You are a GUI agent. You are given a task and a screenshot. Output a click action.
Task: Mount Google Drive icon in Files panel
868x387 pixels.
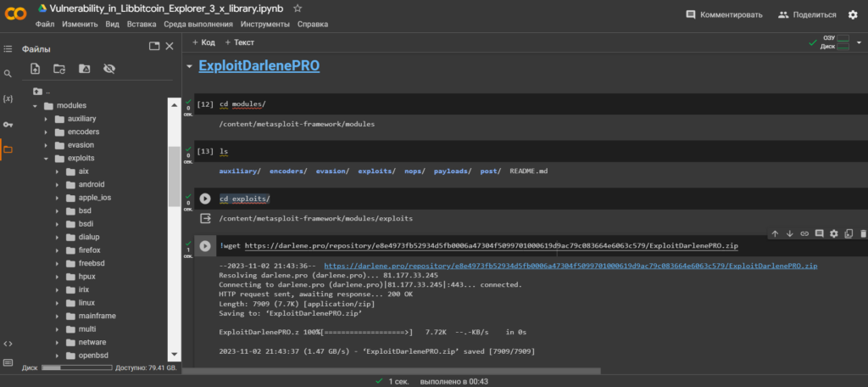(x=84, y=69)
